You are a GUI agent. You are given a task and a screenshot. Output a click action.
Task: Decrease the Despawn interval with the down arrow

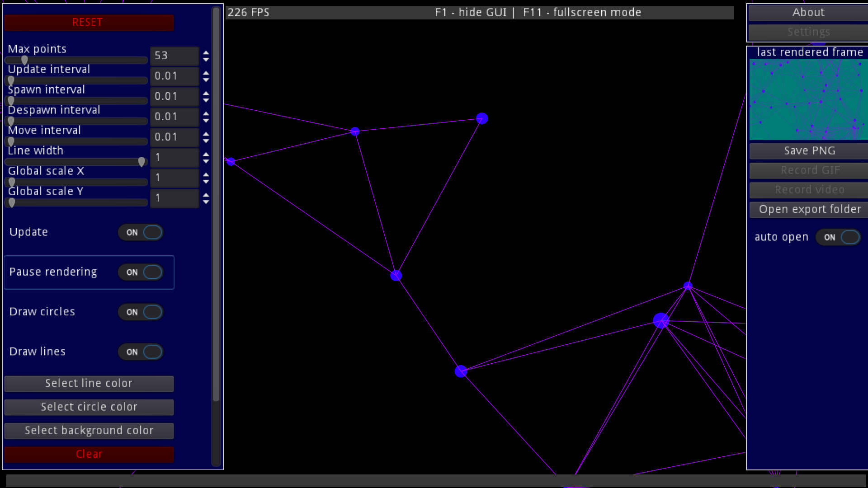[x=206, y=121]
